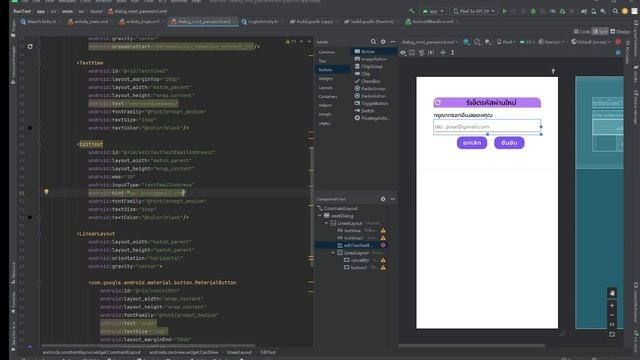Click zoom to fit screen icon
640x360 pixels.
[x=612, y=334]
